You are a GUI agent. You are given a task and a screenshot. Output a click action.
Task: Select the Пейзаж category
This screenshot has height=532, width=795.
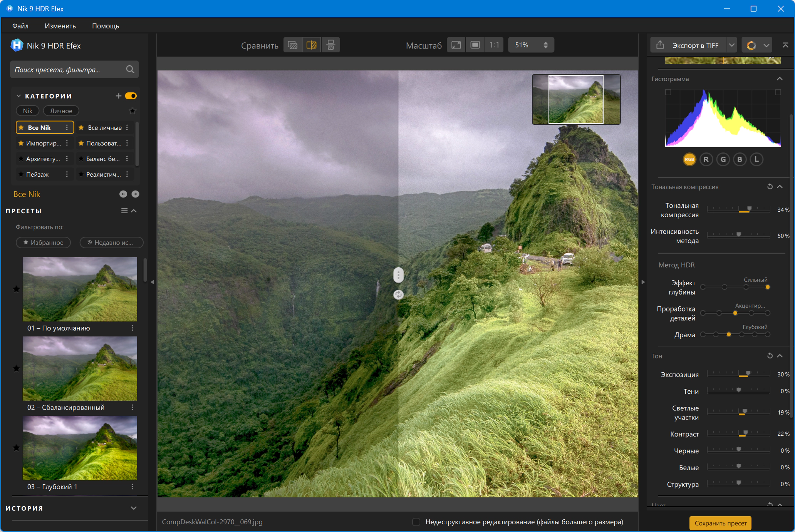[37, 174]
